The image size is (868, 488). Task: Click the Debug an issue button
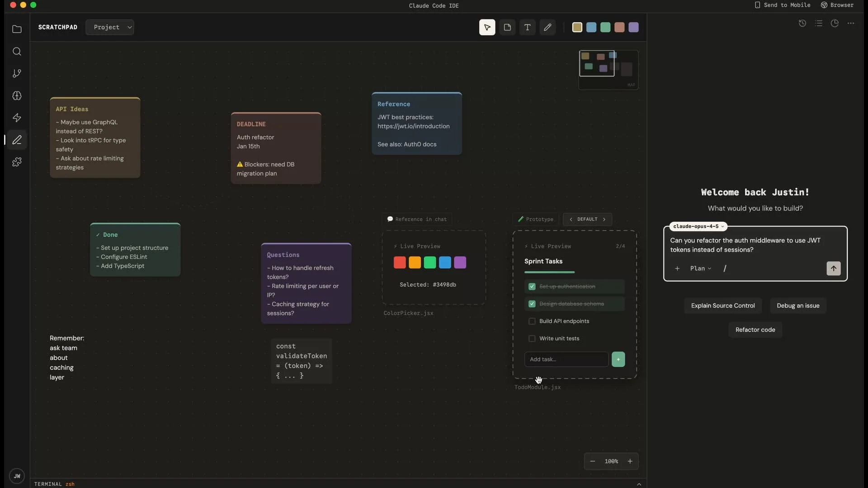pyautogui.click(x=798, y=306)
